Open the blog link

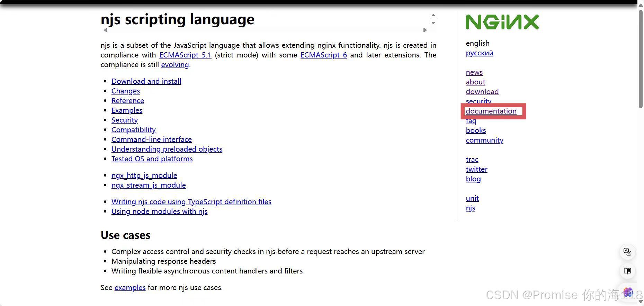coord(473,179)
